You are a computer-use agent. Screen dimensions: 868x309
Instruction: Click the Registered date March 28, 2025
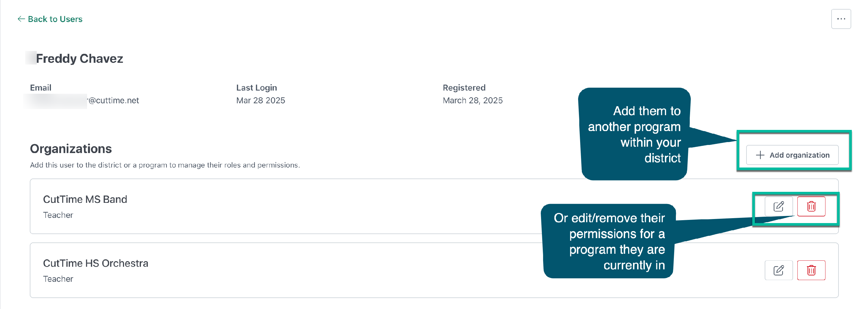click(472, 100)
